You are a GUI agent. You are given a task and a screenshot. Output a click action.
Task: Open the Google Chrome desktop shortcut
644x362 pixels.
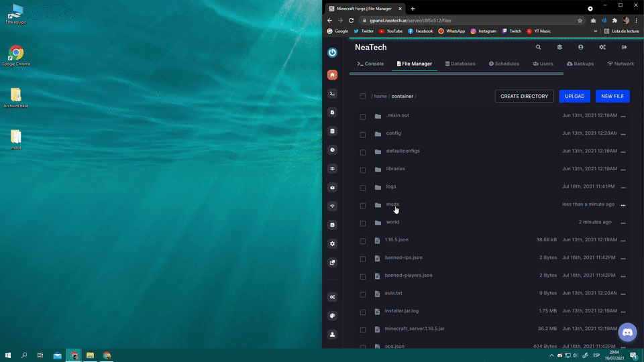pyautogui.click(x=16, y=56)
